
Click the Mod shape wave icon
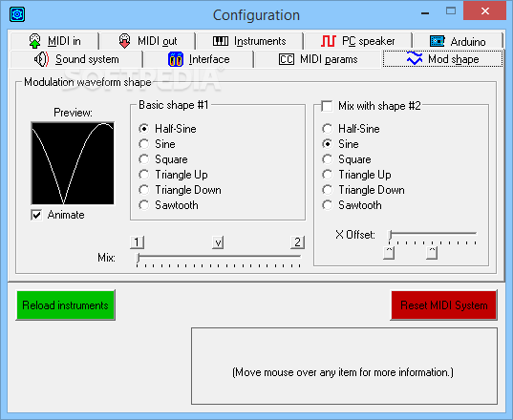(x=415, y=58)
